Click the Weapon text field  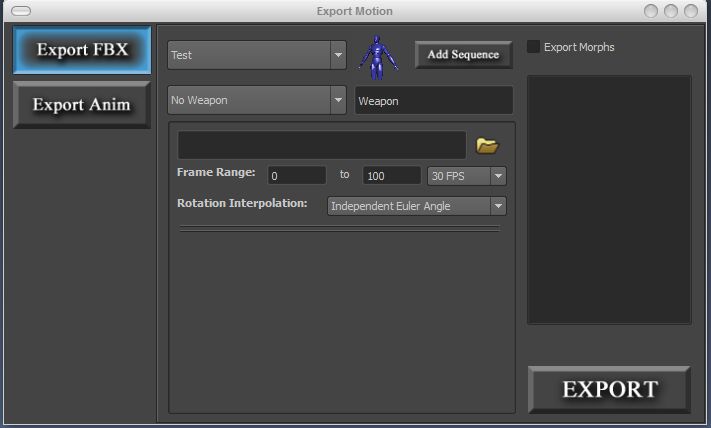434,101
